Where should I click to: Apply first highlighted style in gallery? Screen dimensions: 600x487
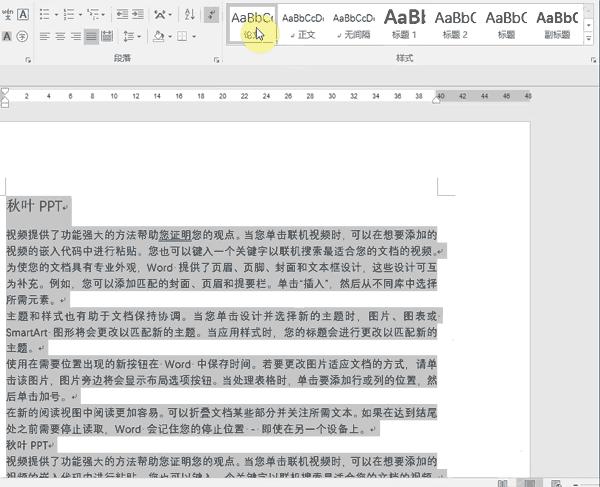tap(252, 25)
